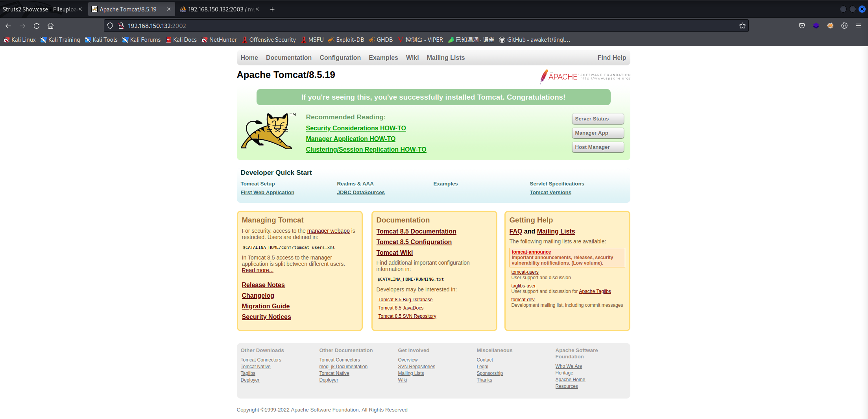
Task: Open the Tomcat Setup link
Action: (x=258, y=184)
